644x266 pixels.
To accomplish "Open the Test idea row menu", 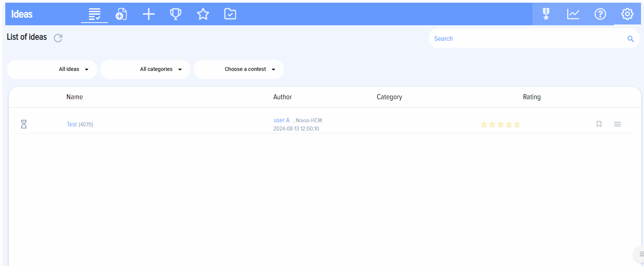I will click(617, 124).
